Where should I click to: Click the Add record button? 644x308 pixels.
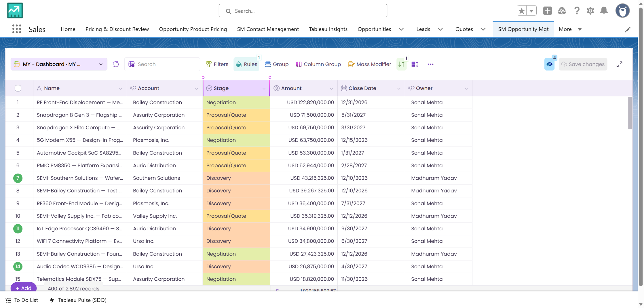point(23,288)
